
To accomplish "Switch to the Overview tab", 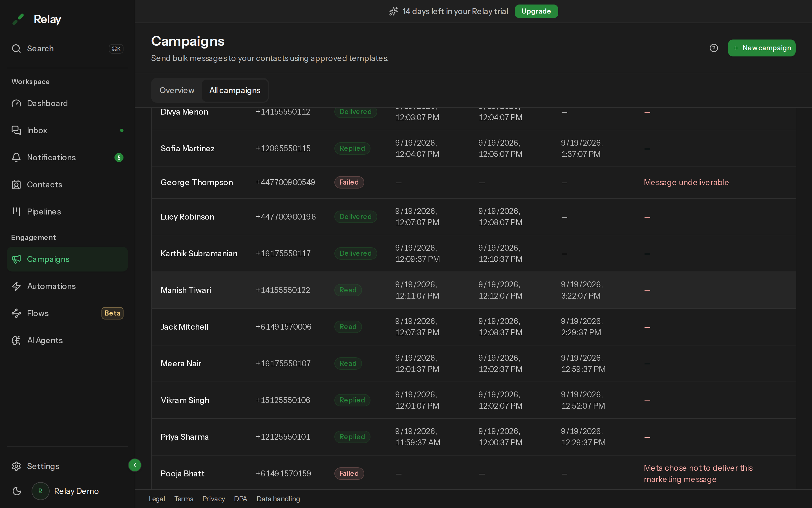I will tap(177, 90).
